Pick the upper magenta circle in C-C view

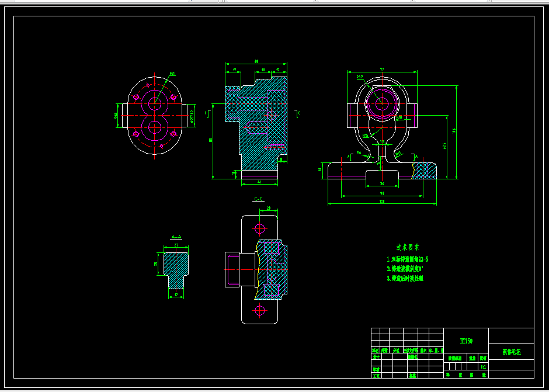click(259, 229)
